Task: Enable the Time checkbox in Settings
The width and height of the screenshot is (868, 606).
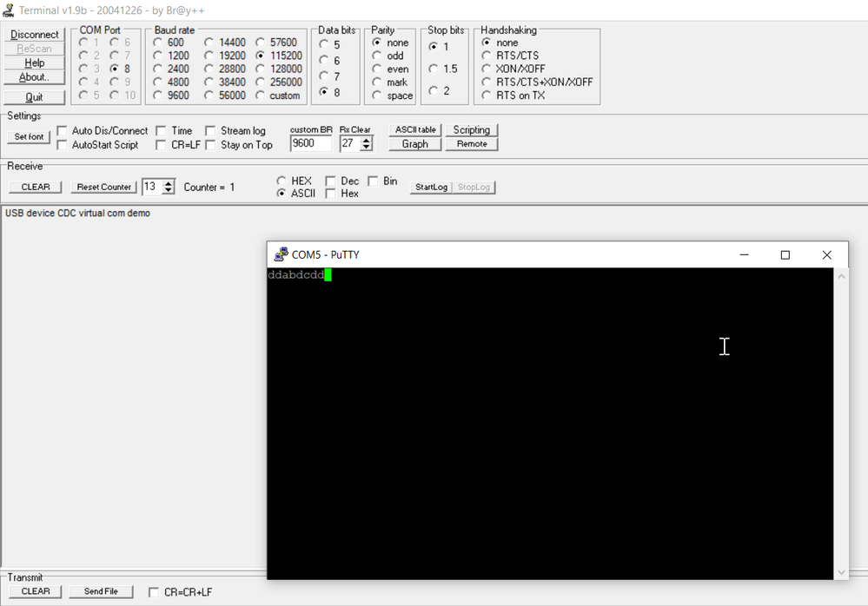Action: coord(161,130)
